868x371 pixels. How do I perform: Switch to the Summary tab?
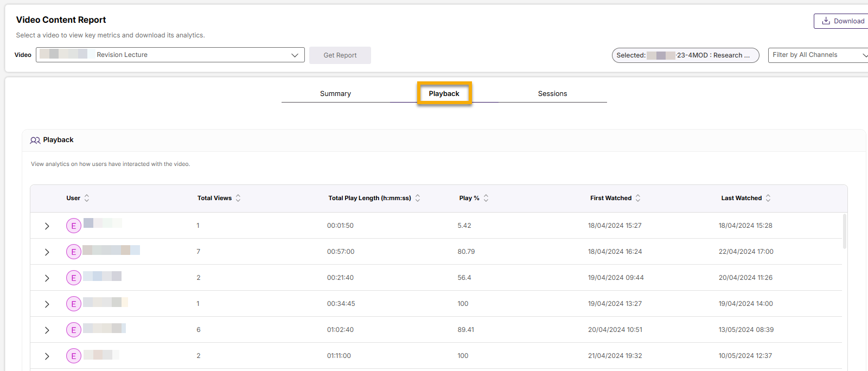(335, 94)
